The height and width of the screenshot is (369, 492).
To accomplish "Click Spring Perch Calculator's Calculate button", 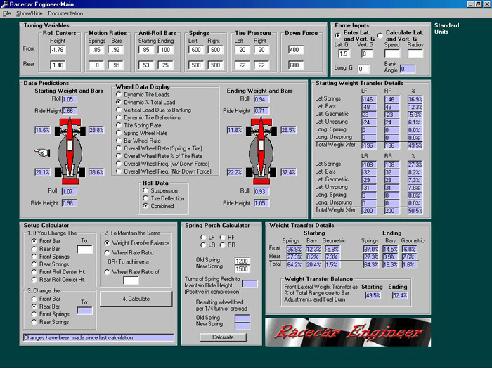I will tap(223, 337).
